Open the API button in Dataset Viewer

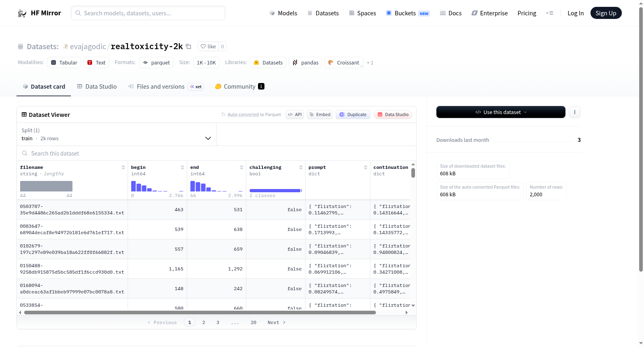coord(295,114)
